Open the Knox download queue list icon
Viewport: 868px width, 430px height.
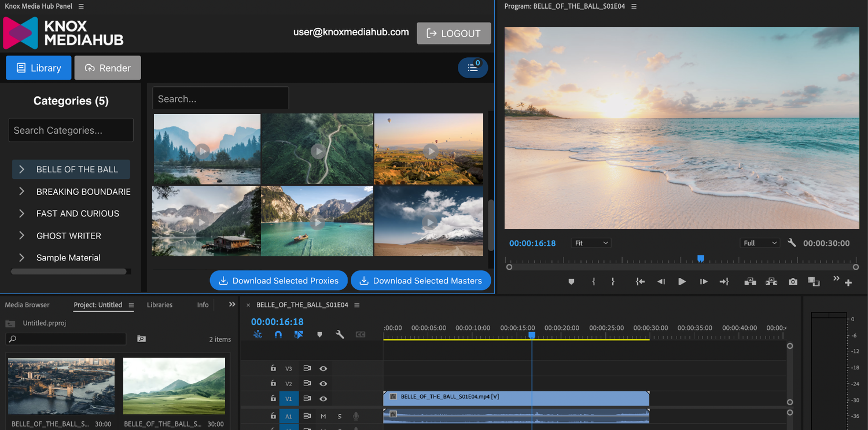pos(473,68)
